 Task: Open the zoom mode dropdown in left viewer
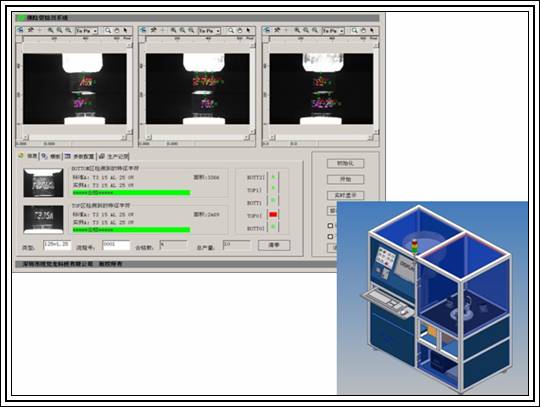[86, 31]
